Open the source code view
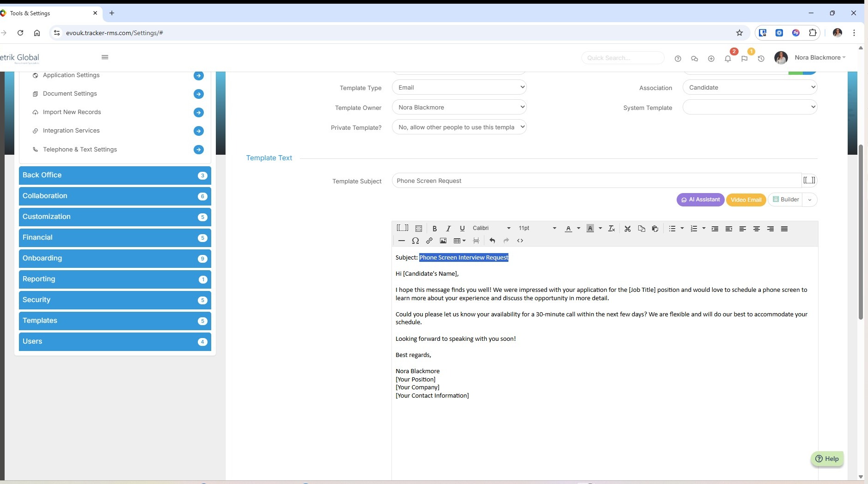Viewport: 868px width, 484px height. [x=520, y=241]
